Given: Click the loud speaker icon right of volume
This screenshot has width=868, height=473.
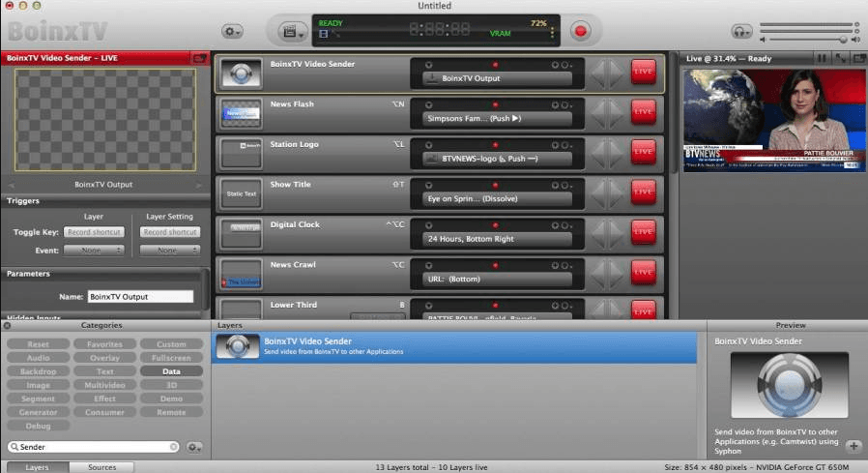Looking at the screenshot, I should pyautogui.click(x=855, y=40).
